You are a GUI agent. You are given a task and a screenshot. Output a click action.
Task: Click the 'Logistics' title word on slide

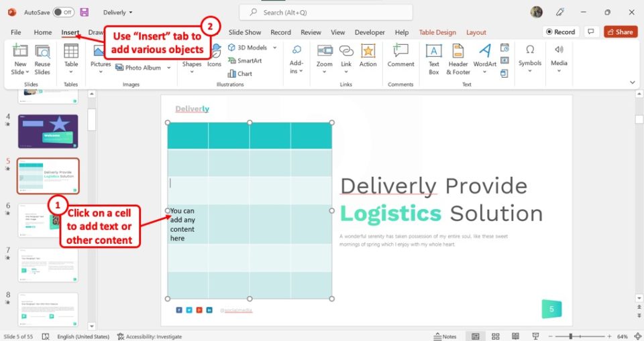[390, 214]
